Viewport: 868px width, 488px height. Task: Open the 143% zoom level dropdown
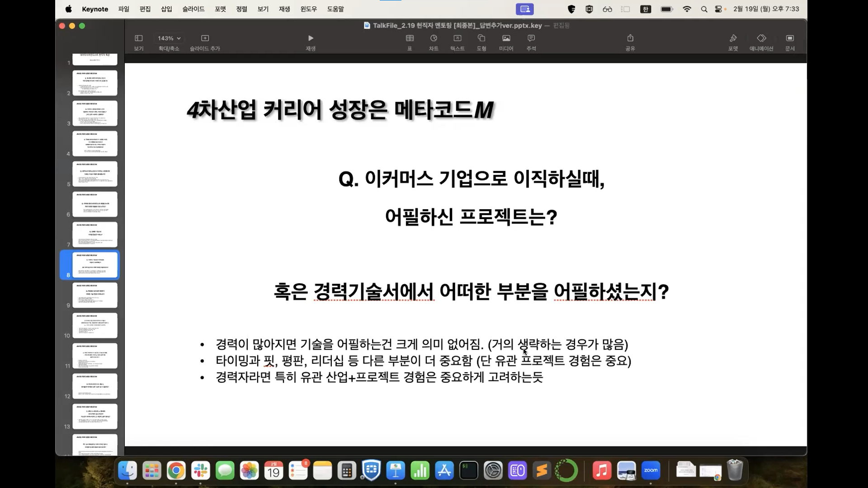[169, 38]
